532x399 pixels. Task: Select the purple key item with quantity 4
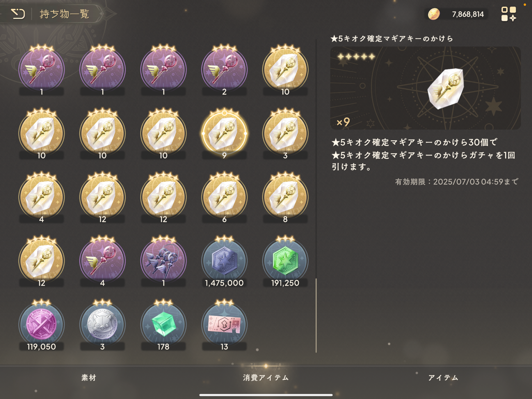pos(102,261)
